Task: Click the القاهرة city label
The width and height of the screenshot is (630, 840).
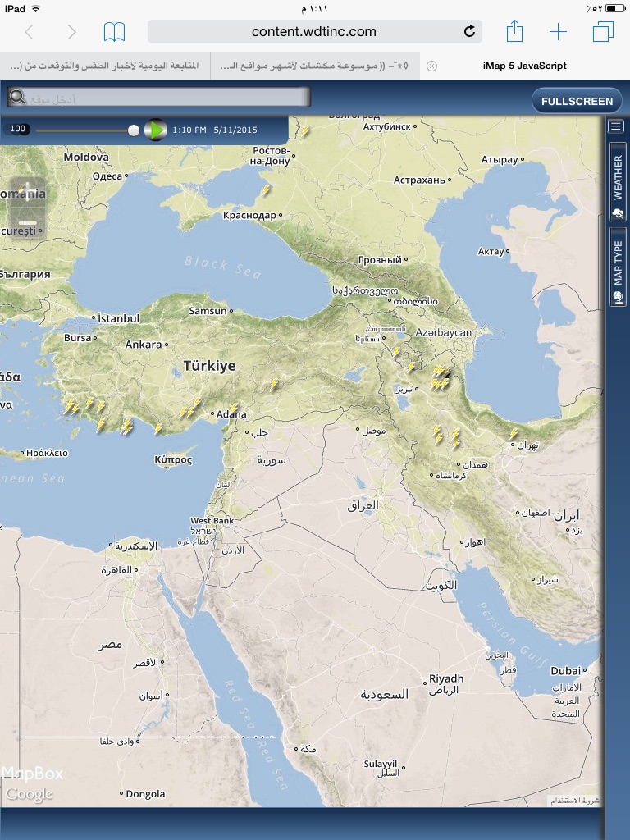Action: [116, 570]
